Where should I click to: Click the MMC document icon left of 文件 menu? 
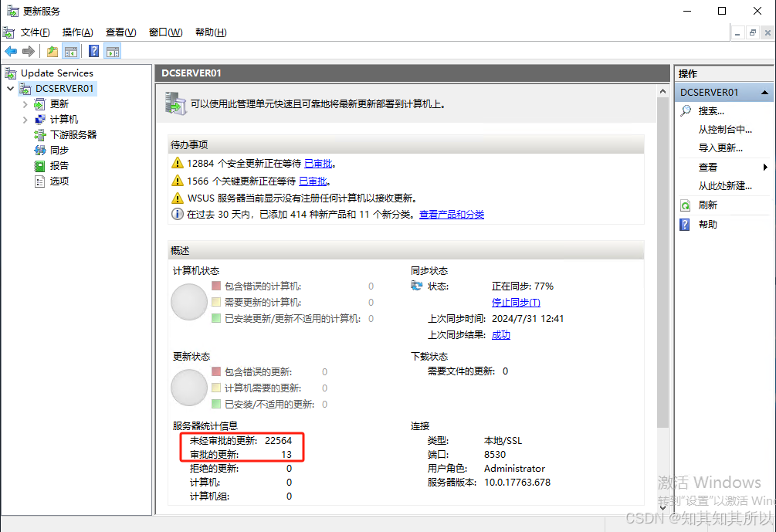(8, 32)
